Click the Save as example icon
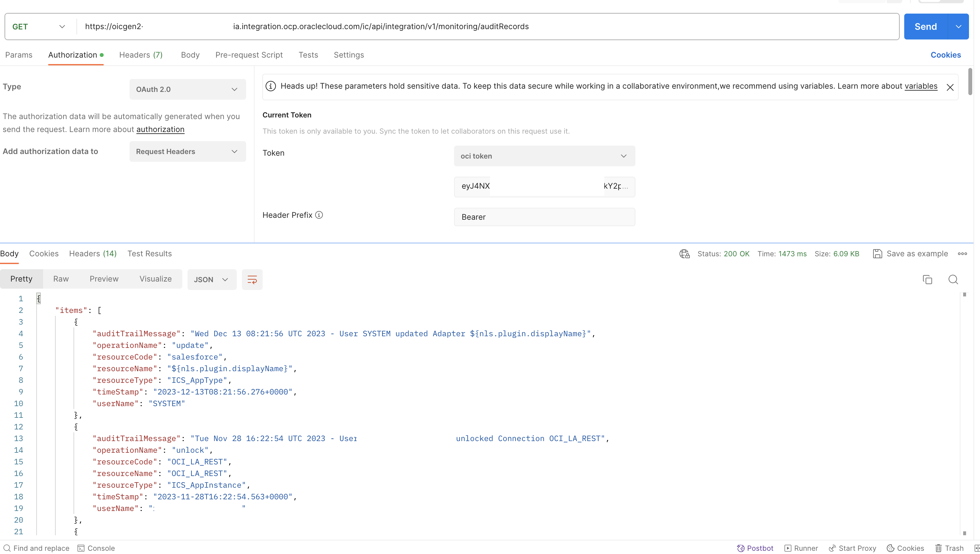Viewport: 980px width, 554px height. (x=878, y=253)
